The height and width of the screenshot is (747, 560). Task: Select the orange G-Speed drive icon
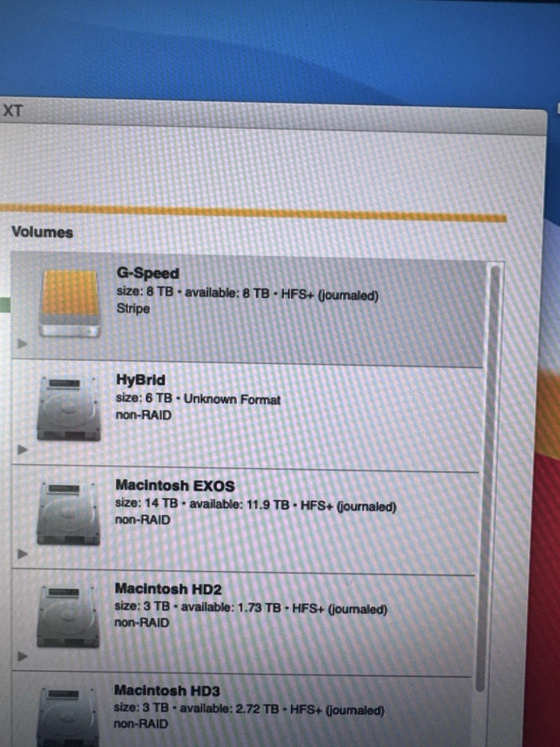[x=69, y=303]
